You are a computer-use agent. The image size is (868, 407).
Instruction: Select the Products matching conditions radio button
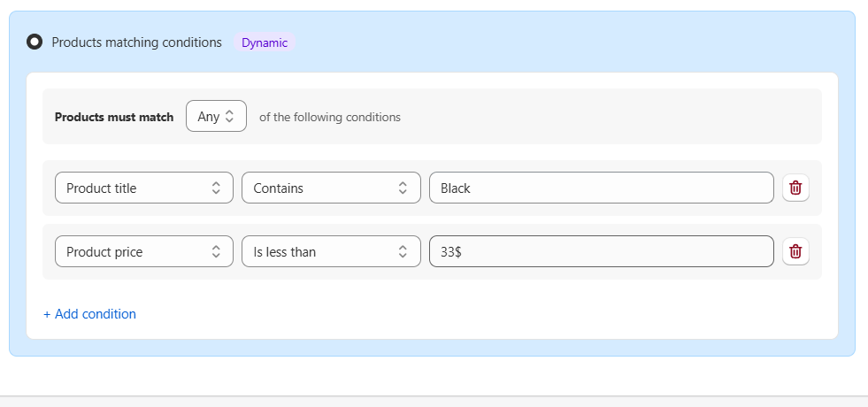(x=35, y=42)
